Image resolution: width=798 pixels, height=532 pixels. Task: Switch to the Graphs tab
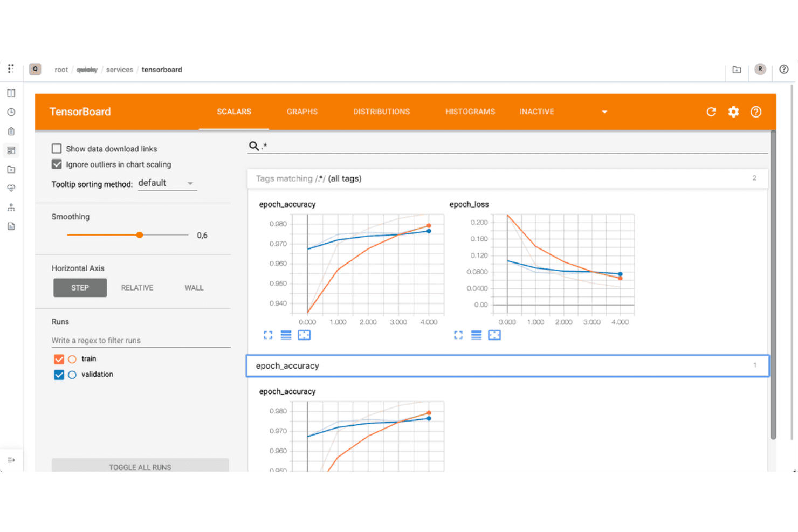[302, 112]
